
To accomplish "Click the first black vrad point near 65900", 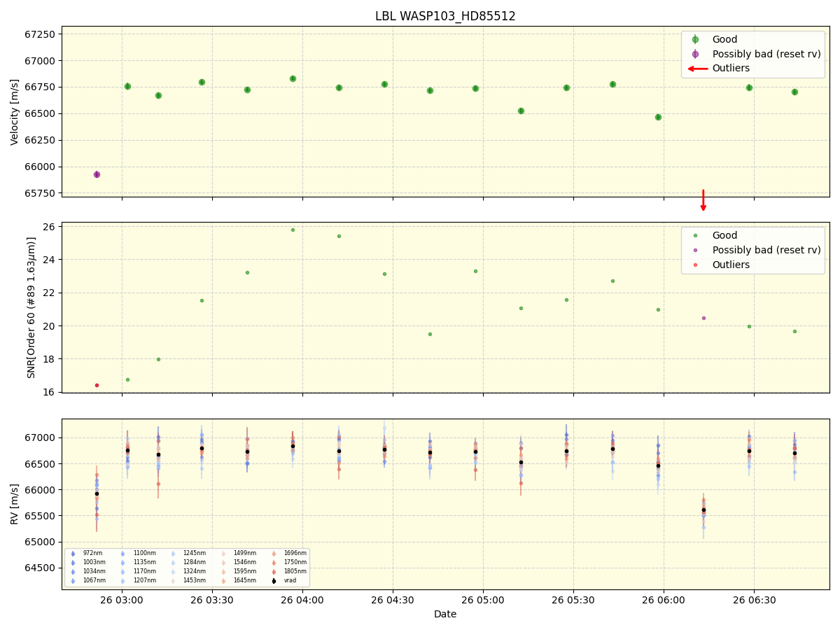I will click(97, 493).
